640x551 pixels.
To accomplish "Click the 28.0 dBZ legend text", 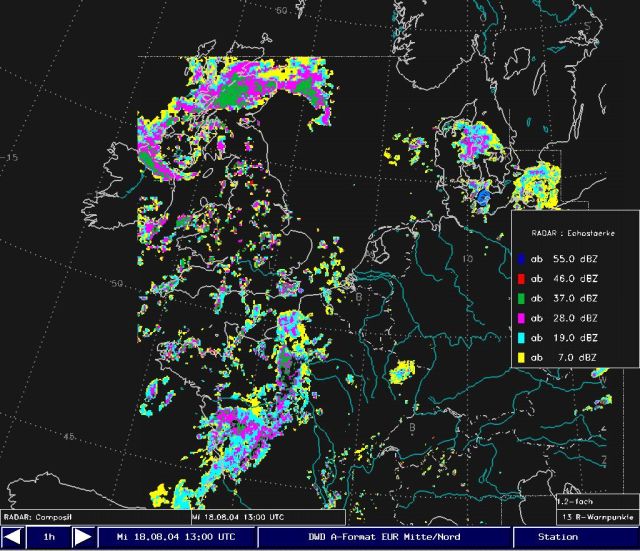I will (x=575, y=318).
